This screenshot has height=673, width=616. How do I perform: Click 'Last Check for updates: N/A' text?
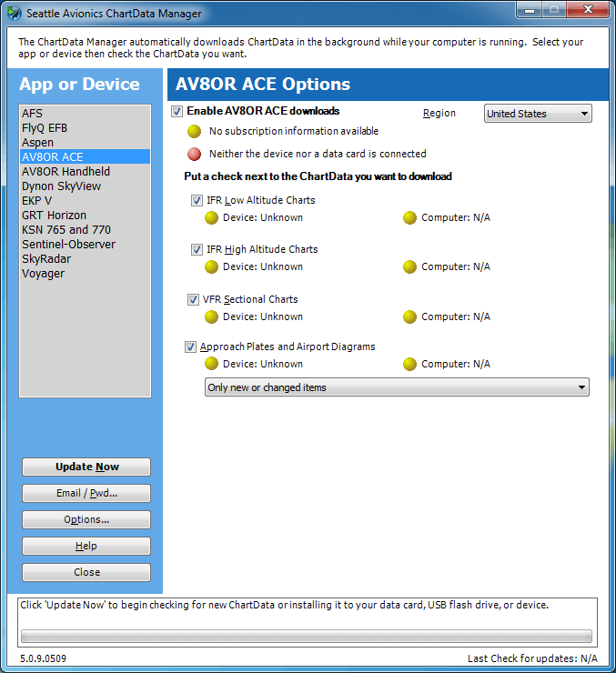pyautogui.click(x=532, y=658)
